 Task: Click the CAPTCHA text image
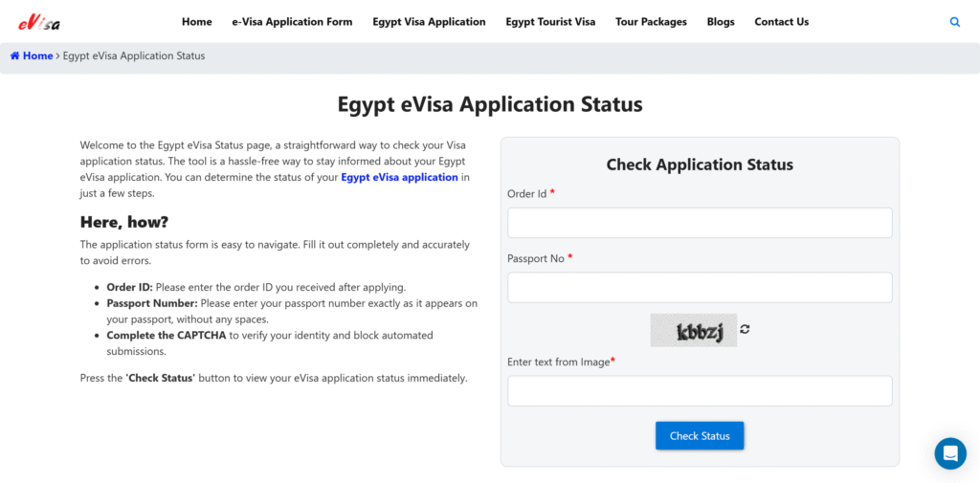(694, 331)
